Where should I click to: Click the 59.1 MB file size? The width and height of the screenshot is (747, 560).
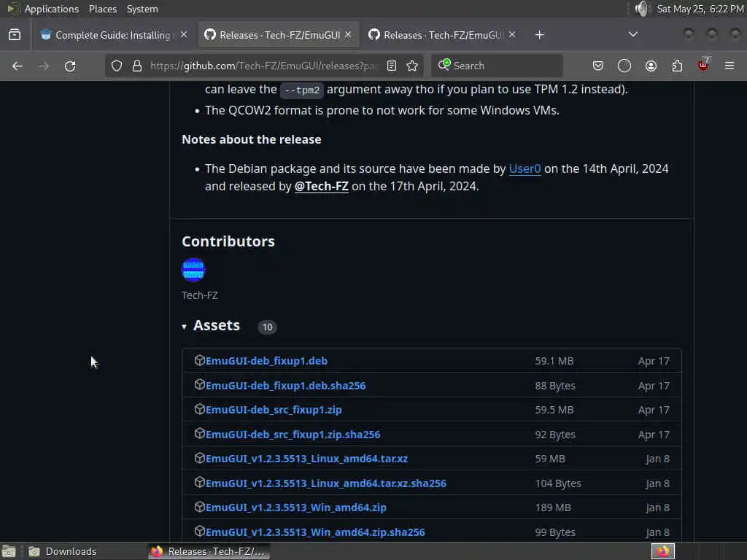click(x=554, y=361)
